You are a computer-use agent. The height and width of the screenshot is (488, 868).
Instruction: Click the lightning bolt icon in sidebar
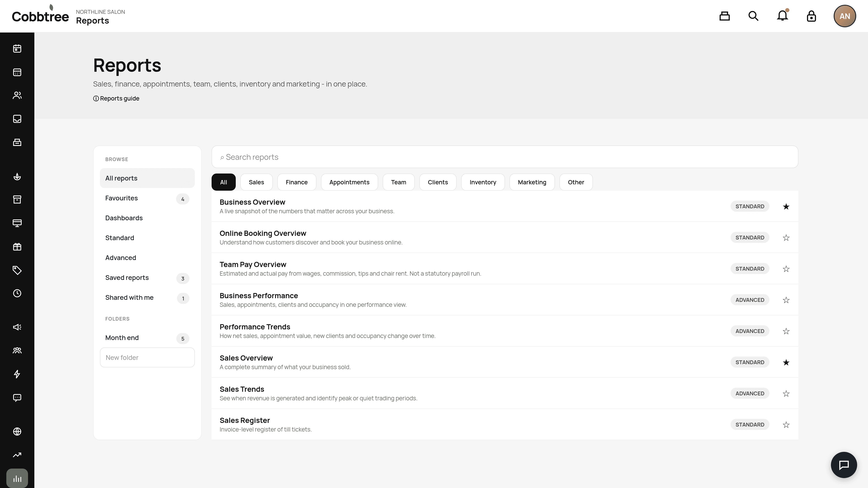17,374
